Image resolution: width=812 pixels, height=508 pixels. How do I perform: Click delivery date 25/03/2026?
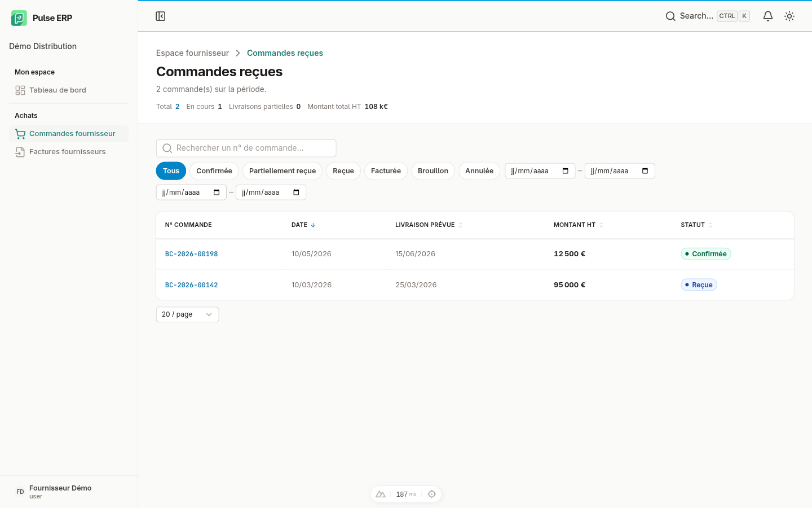point(416,285)
